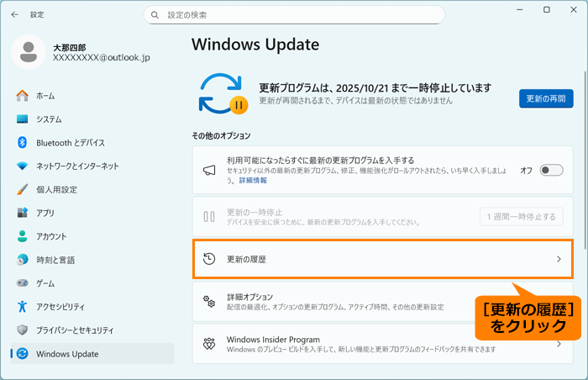Click the vertical scrollbar on right
Viewport: 588px width, 380px height.
[x=585, y=160]
